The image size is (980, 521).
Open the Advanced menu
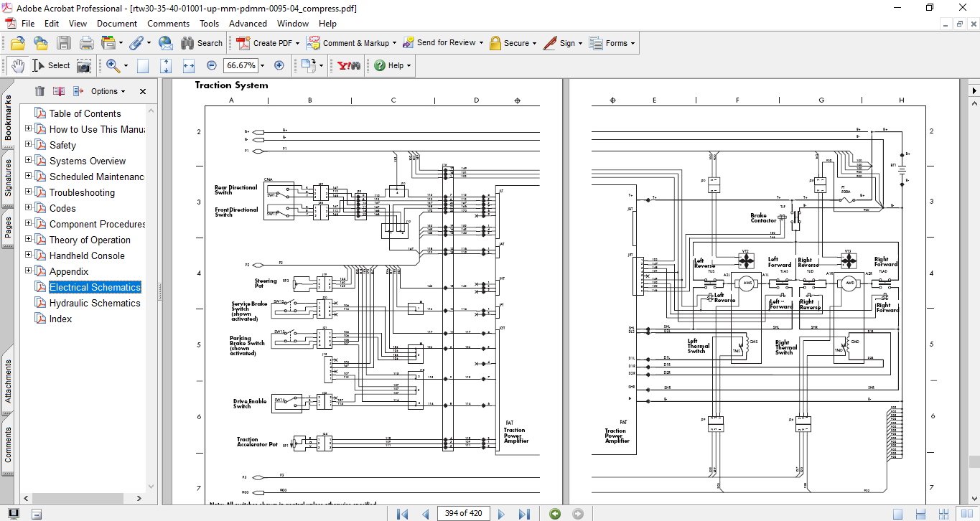pyautogui.click(x=248, y=24)
